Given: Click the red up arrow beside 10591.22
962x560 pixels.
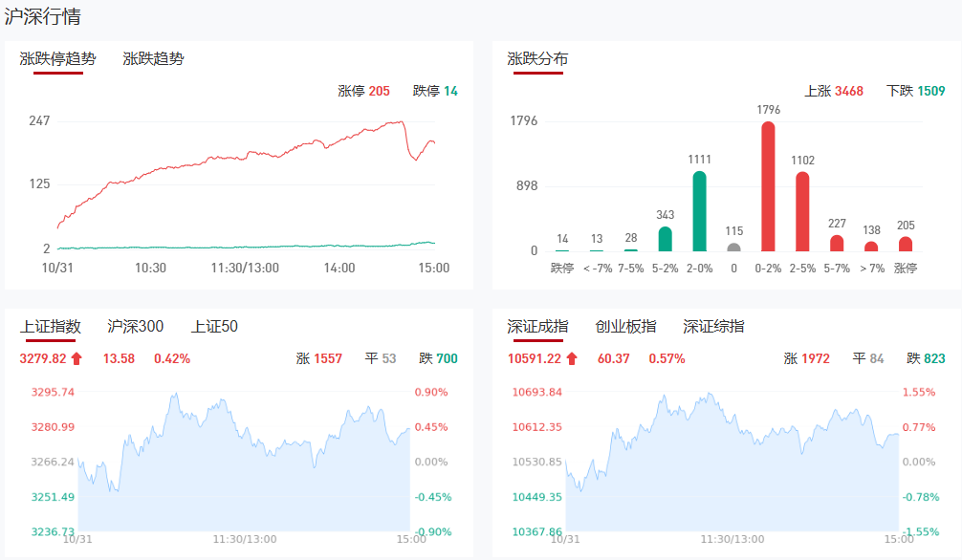Looking at the screenshot, I should 572,359.
